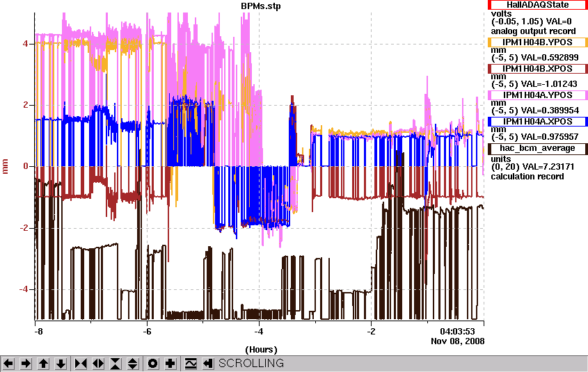Click the auto-scale circle icon
The width and height of the screenshot is (588, 372).
pyautogui.click(x=153, y=364)
